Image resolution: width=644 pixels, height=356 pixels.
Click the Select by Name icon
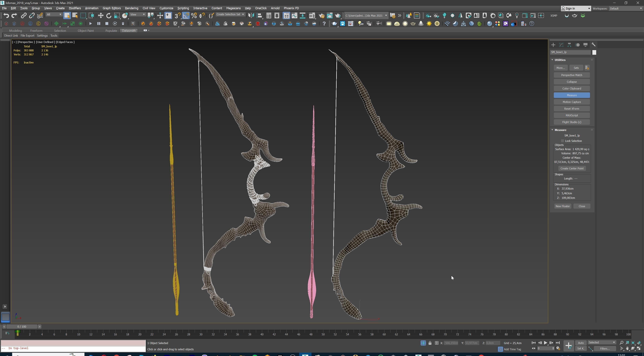75,15
